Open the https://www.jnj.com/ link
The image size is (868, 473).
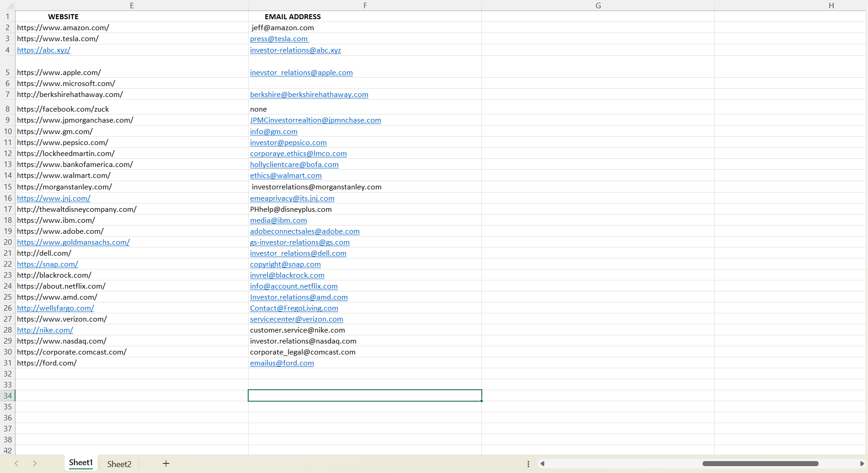tap(53, 199)
